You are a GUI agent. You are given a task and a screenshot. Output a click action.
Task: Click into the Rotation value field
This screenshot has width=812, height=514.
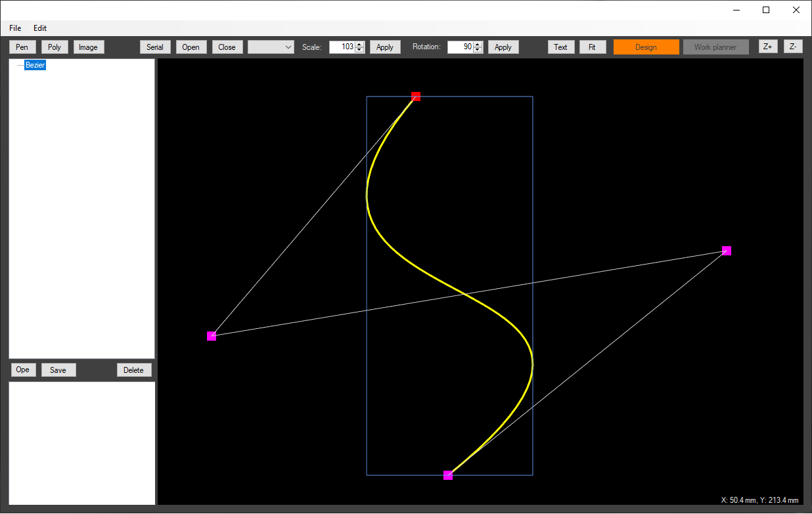460,47
